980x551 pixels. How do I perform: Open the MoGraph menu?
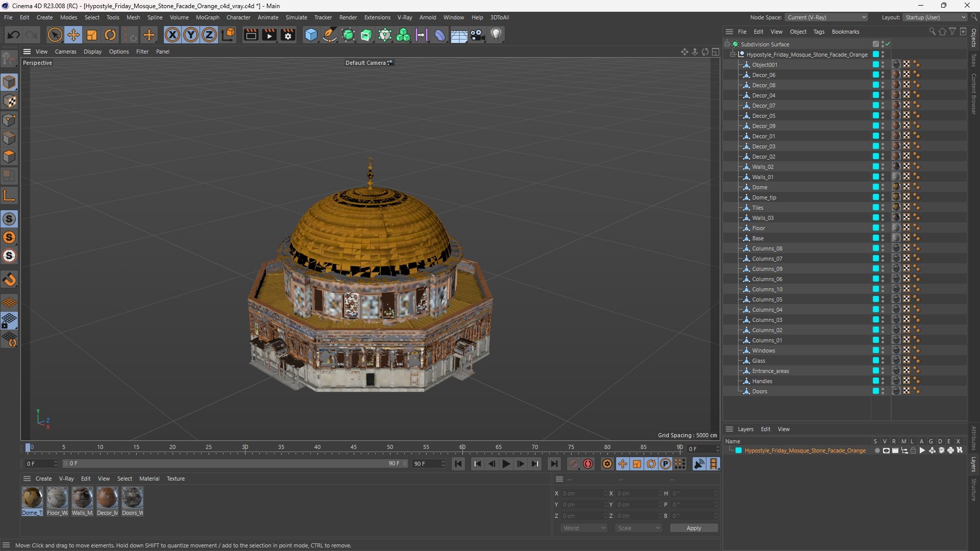[207, 17]
